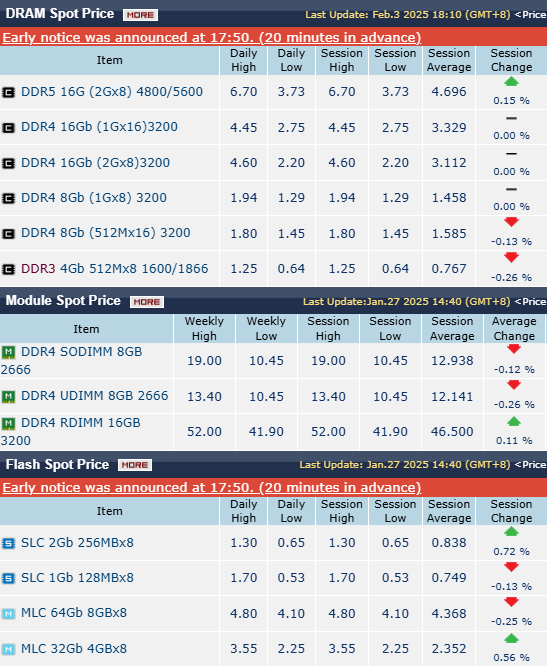
Task: Click chip icon beside DDR3 4Gb 512Mx8
Action: [8, 269]
